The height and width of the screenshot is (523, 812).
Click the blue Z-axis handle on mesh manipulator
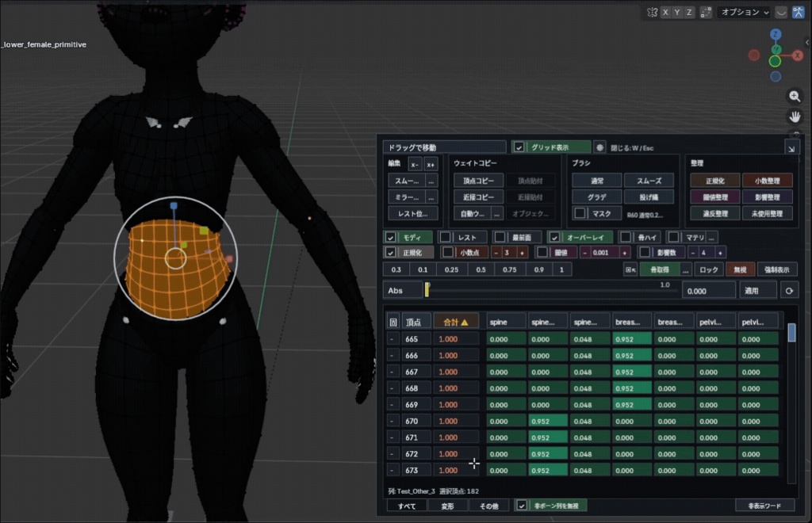[174, 206]
